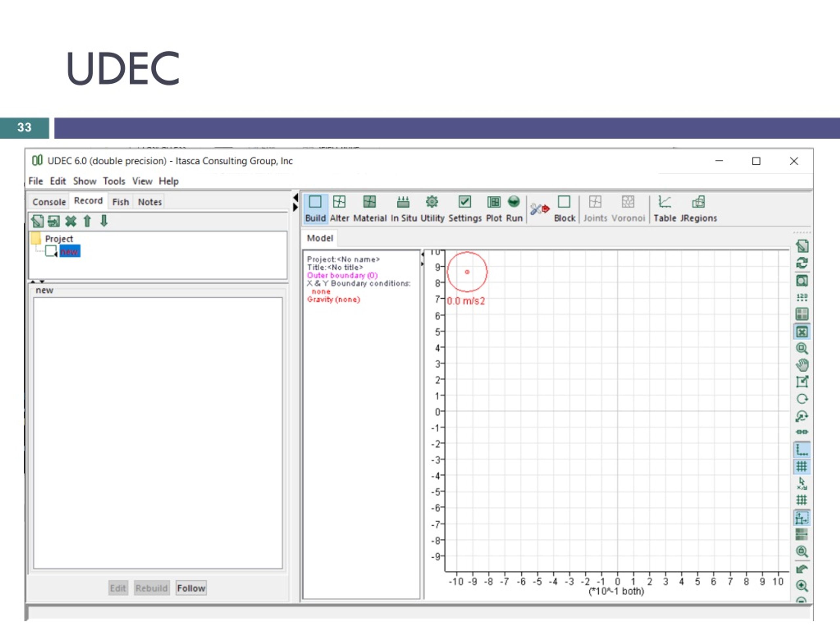Open the Material tools
The width and height of the screenshot is (840, 630).
[x=369, y=208]
